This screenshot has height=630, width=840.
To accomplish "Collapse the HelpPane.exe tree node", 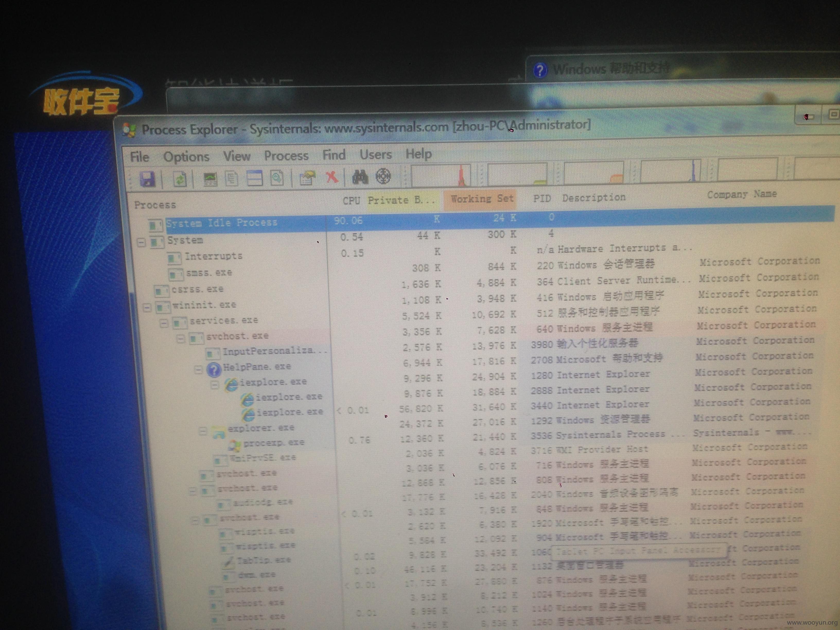I will coord(198,369).
